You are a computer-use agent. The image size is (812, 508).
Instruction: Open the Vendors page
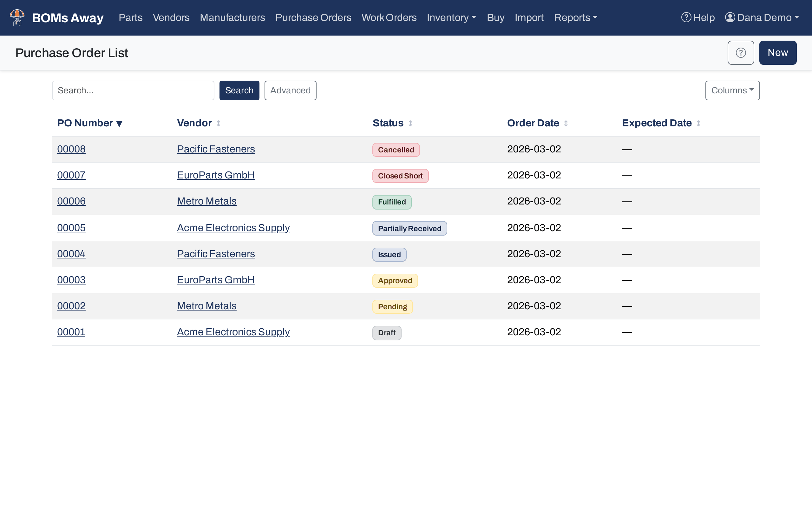pos(171,17)
